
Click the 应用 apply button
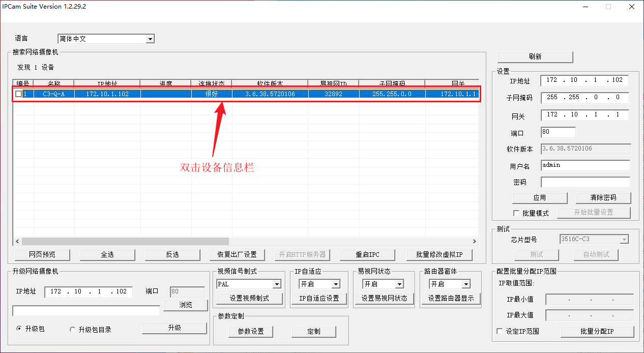tap(540, 198)
